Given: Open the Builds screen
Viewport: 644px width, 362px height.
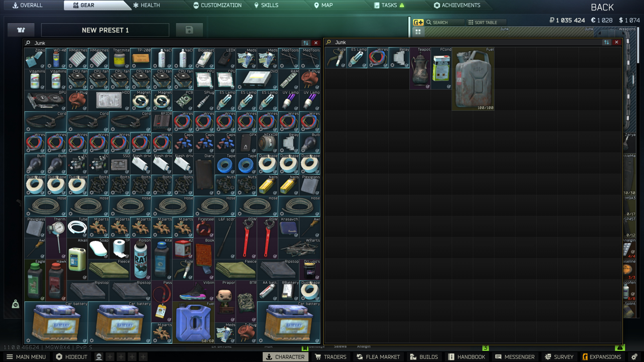Looking at the screenshot, I should coord(424,357).
